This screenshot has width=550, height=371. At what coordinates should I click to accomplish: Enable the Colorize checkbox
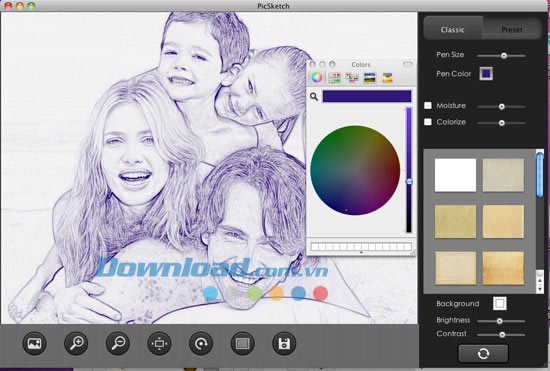tap(428, 122)
